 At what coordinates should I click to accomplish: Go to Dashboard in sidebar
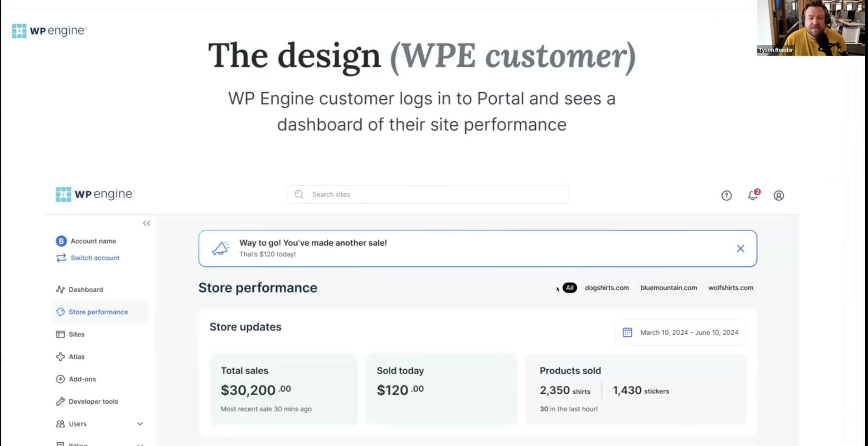click(86, 289)
